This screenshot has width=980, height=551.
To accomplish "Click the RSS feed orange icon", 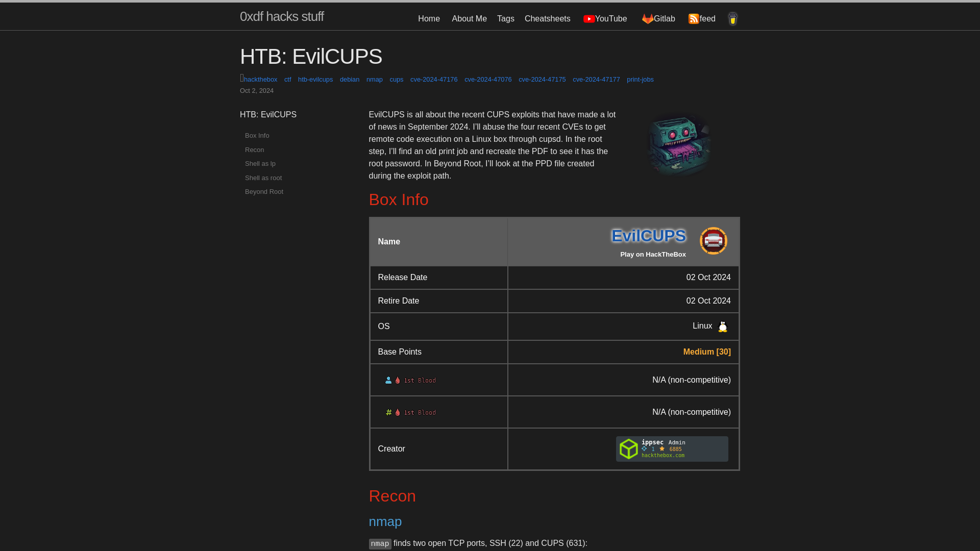I will [694, 19].
